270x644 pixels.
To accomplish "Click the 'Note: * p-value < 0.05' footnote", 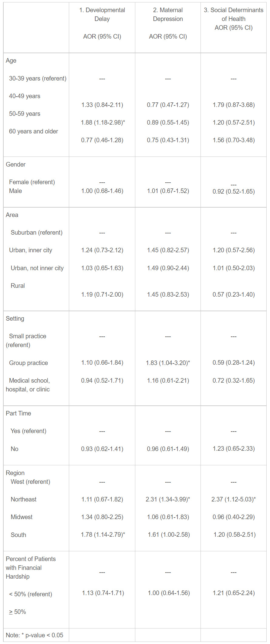I will click(x=35, y=635).
